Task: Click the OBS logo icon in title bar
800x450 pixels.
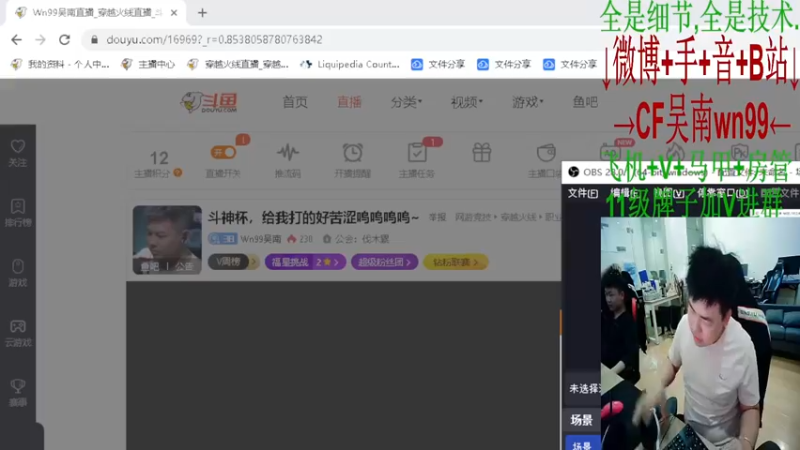Action: pyautogui.click(x=573, y=172)
